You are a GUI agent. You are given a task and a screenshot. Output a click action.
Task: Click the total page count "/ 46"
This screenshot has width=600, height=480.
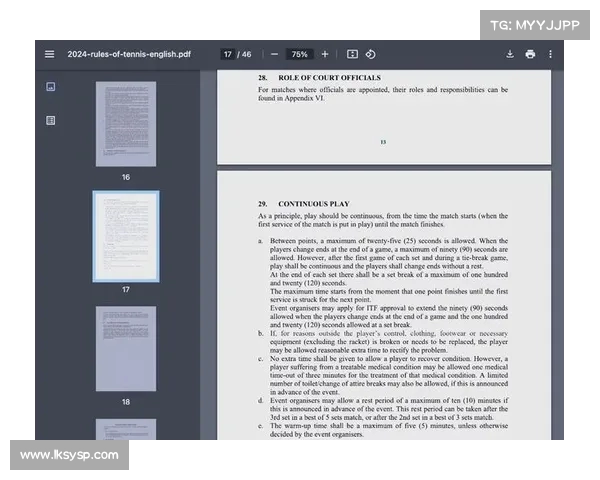tap(244, 54)
